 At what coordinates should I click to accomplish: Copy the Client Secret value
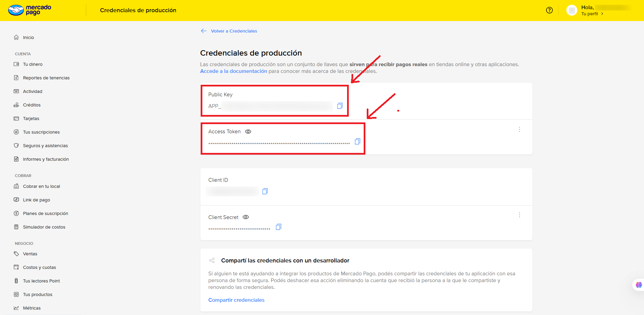point(279,227)
